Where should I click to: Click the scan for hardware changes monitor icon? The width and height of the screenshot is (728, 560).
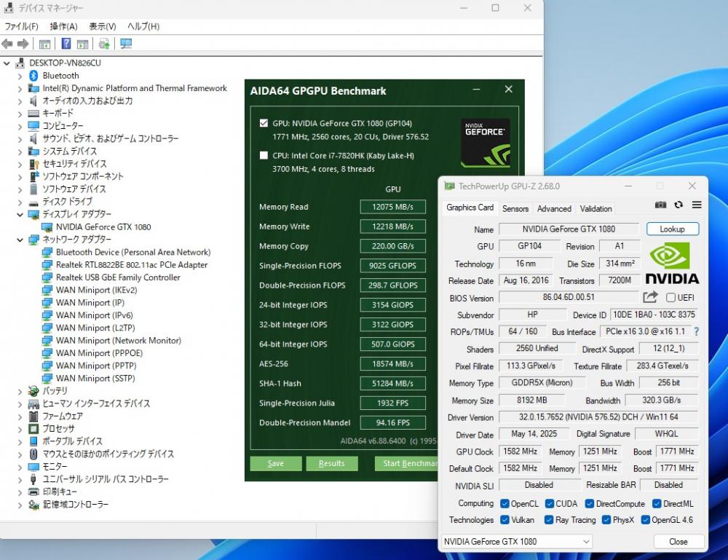tap(126, 44)
